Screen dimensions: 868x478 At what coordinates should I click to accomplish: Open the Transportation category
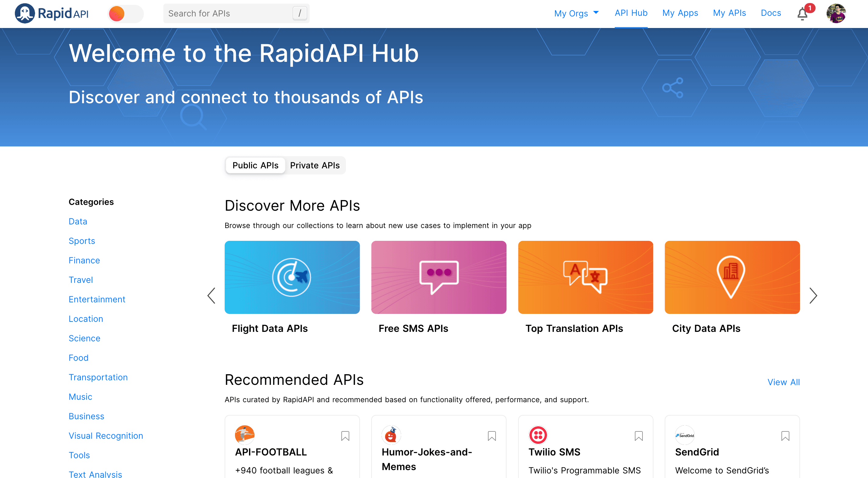click(98, 377)
